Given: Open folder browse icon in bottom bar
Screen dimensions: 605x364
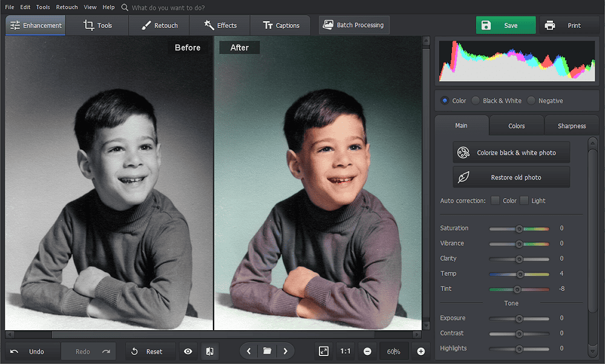Looking at the screenshot, I should tap(267, 351).
